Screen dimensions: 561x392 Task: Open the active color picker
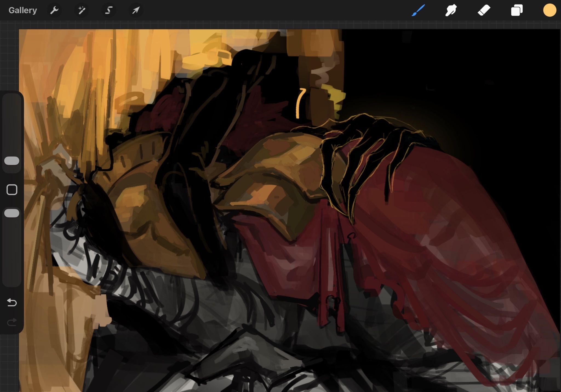(549, 10)
